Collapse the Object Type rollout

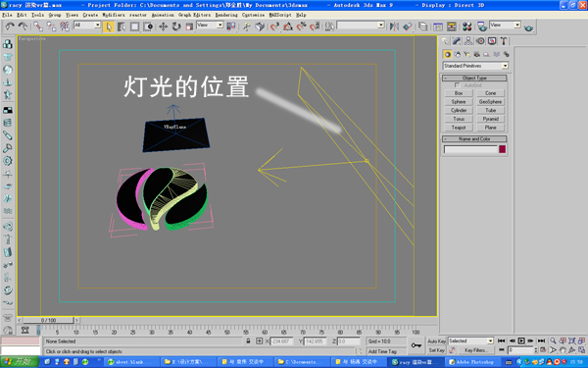point(474,78)
